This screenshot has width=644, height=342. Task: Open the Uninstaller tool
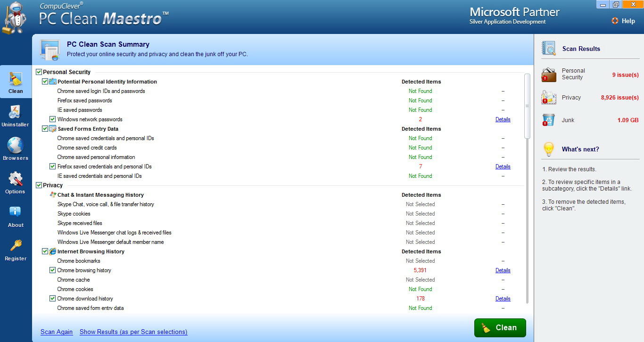pyautogui.click(x=16, y=116)
